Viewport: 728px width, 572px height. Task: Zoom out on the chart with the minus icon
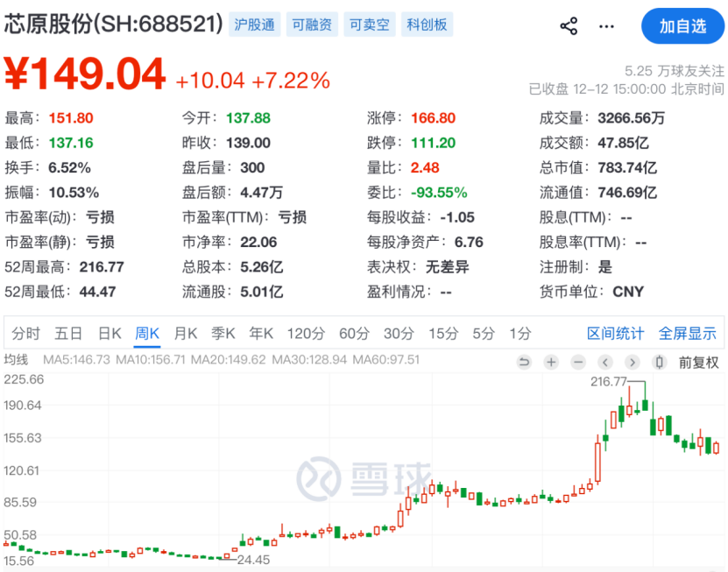tap(577, 362)
